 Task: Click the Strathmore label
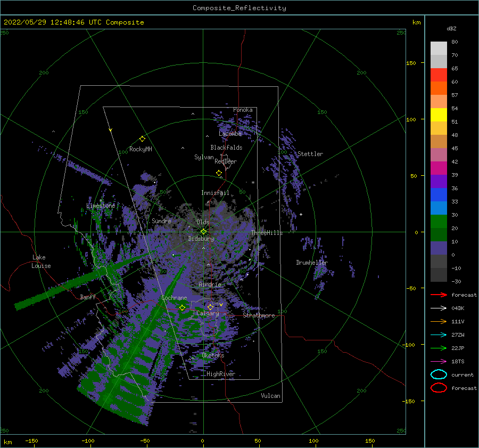pyautogui.click(x=259, y=315)
